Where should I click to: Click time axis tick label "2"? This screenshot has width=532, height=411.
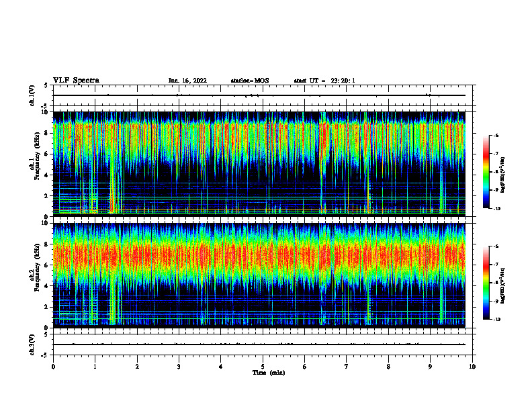137,367
